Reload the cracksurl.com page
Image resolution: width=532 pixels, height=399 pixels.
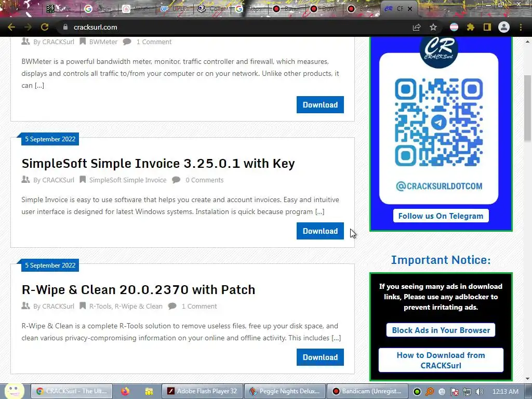click(45, 27)
